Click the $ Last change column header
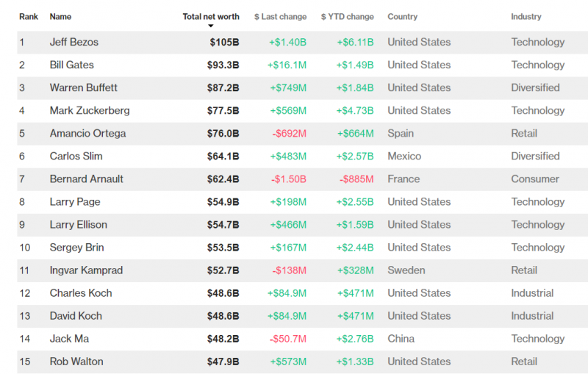The height and width of the screenshot is (374, 588). coord(280,16)
